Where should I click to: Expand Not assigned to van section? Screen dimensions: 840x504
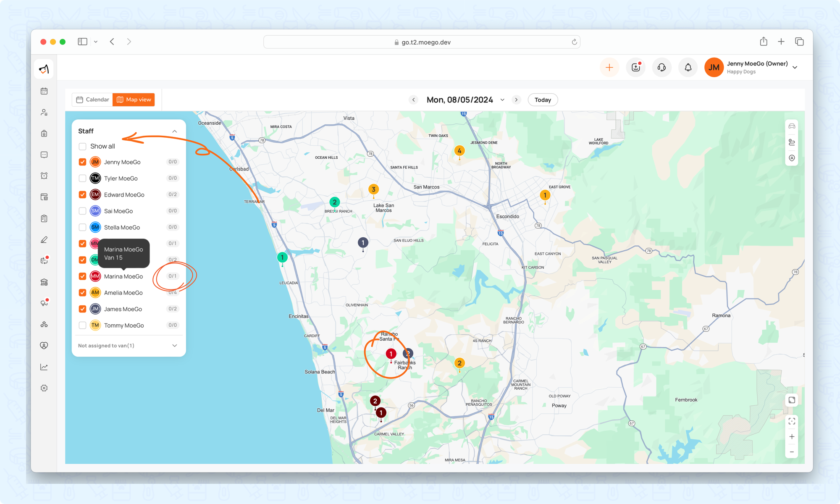(x=175, y=346)
